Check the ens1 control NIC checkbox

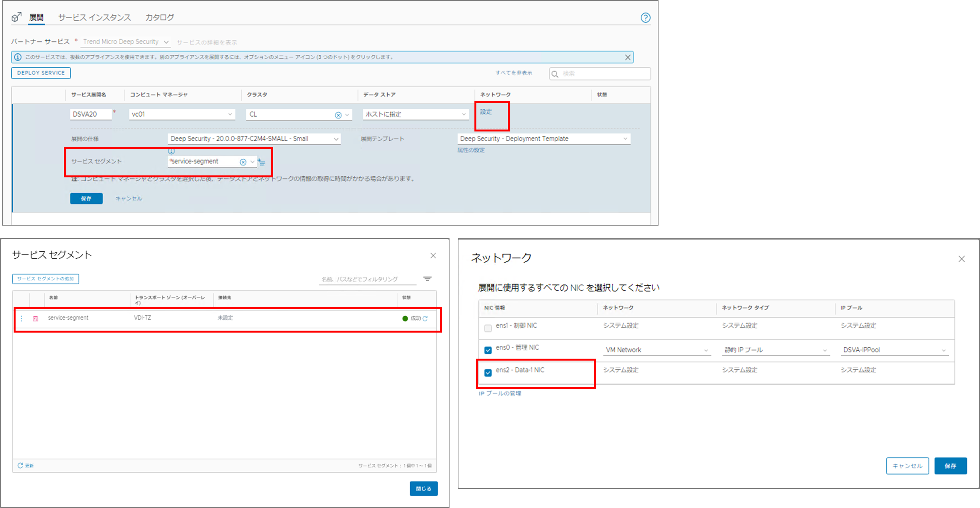click(488, 328)
